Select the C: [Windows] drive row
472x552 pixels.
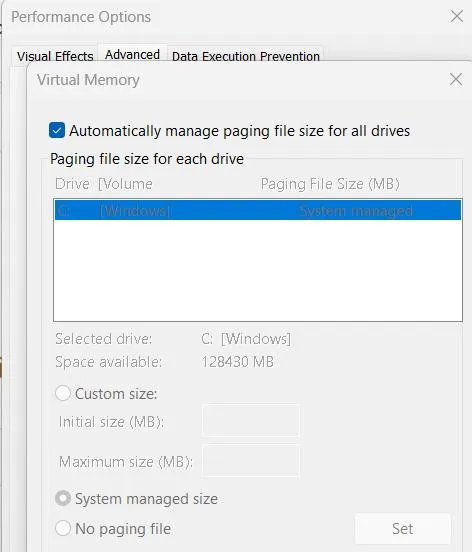click(258, 210)
